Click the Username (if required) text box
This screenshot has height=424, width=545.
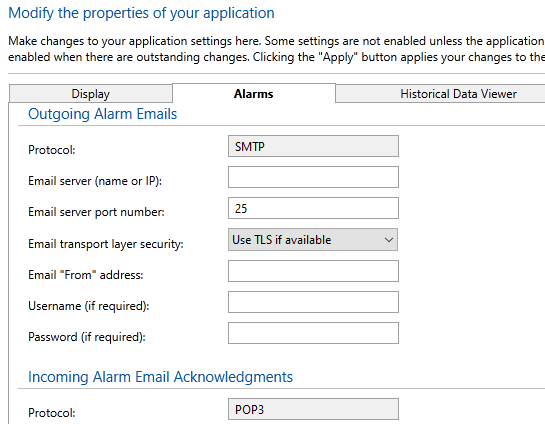(x=313, y=302)
